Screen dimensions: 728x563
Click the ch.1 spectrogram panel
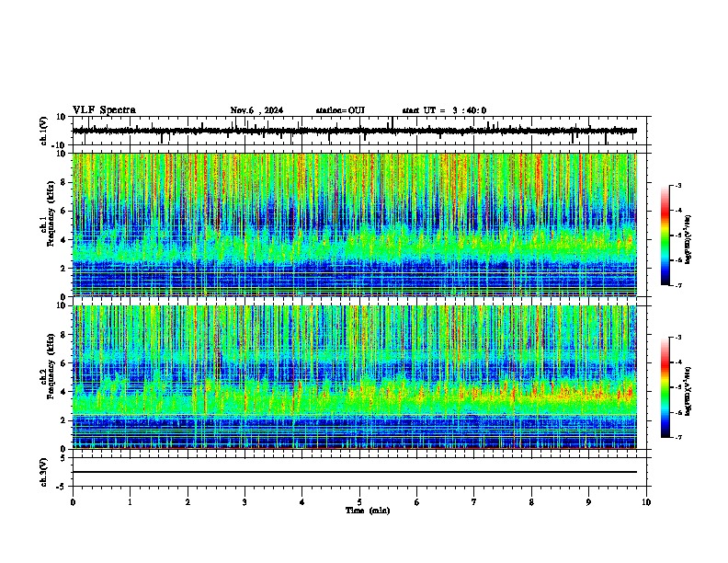point(354,224)
